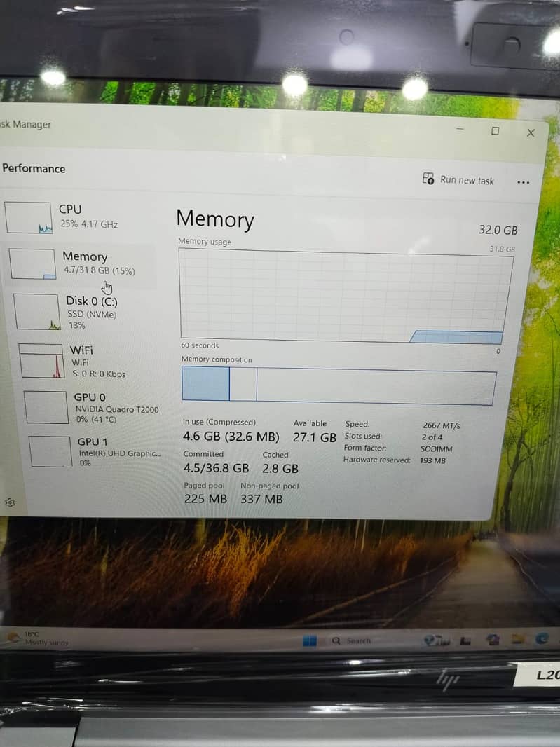Open File Explorer folder icon on taskbar

coord(518,639)
